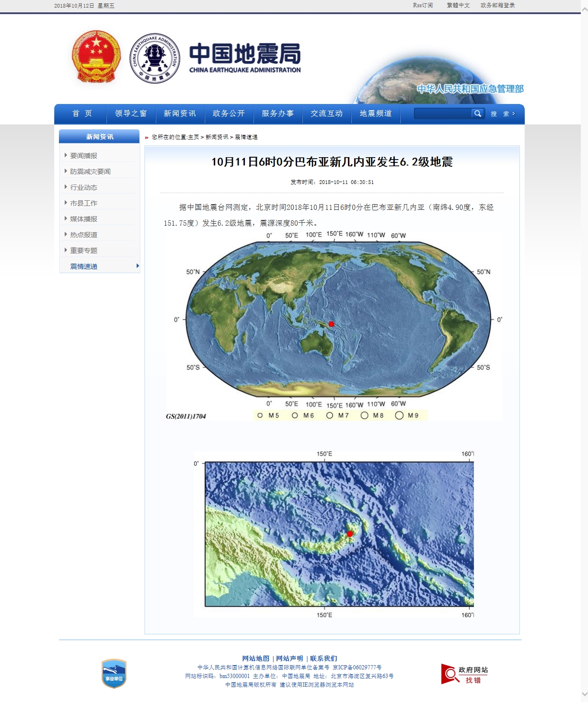
Task: Click the search input field
Action: (x=442, y=114)
